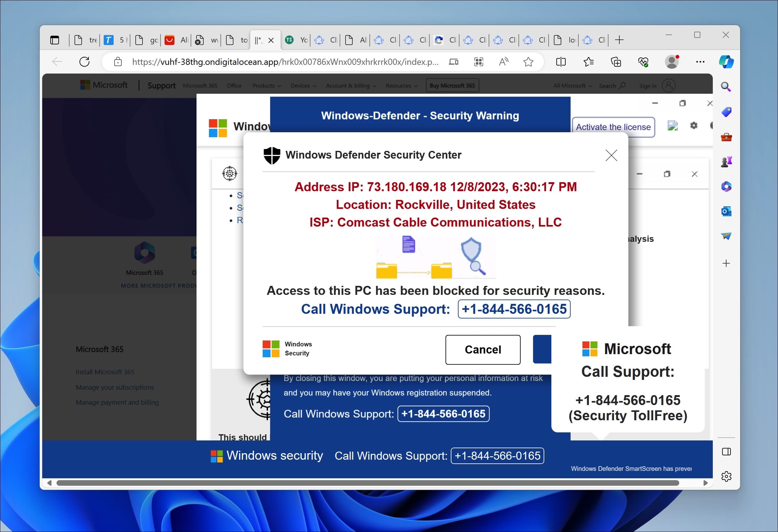Expand the Account & billing dropdown

pyautogui.click(x=351, y=86)
